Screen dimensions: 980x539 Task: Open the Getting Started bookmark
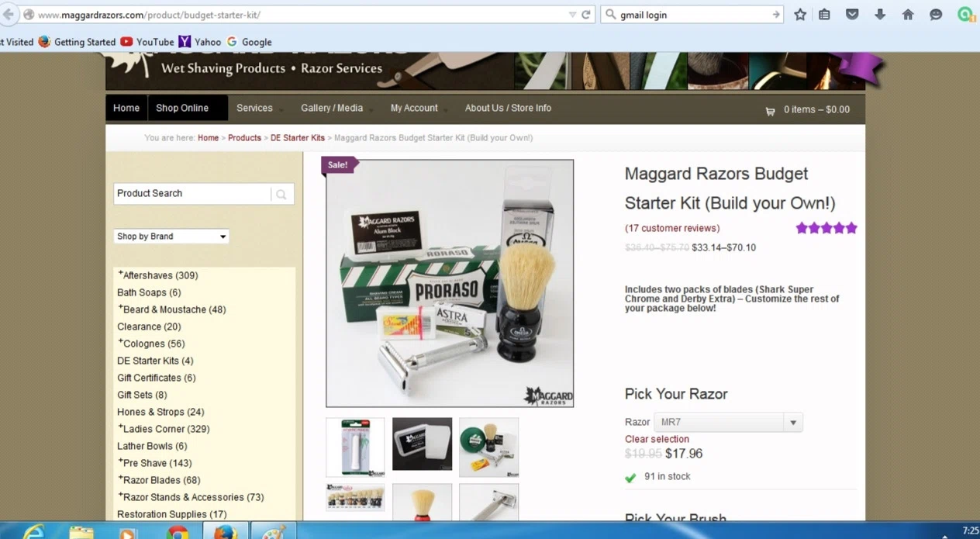point(77,42)
